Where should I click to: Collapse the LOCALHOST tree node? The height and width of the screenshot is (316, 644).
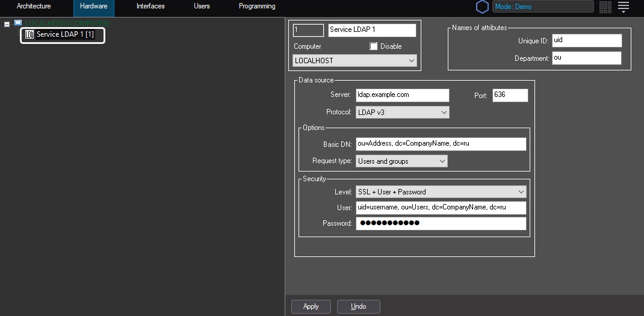pos(7,24)
